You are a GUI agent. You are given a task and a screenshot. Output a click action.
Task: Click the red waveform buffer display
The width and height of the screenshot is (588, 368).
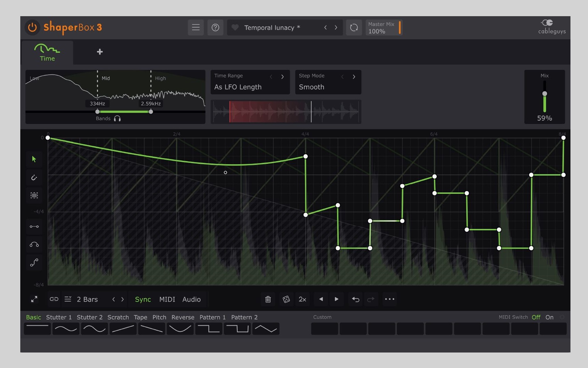pyautogui.click(x=286, y=112)
